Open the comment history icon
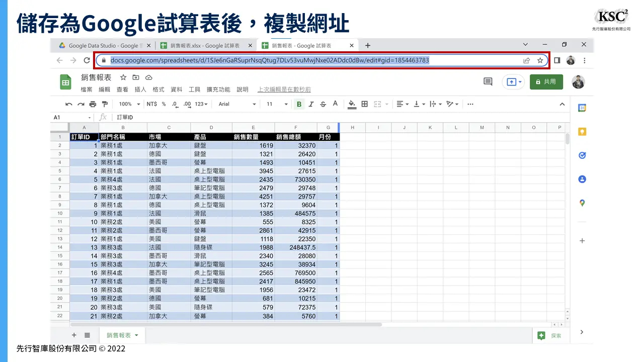644x362 pixels. pyautogui.click(x=488, y=81)
